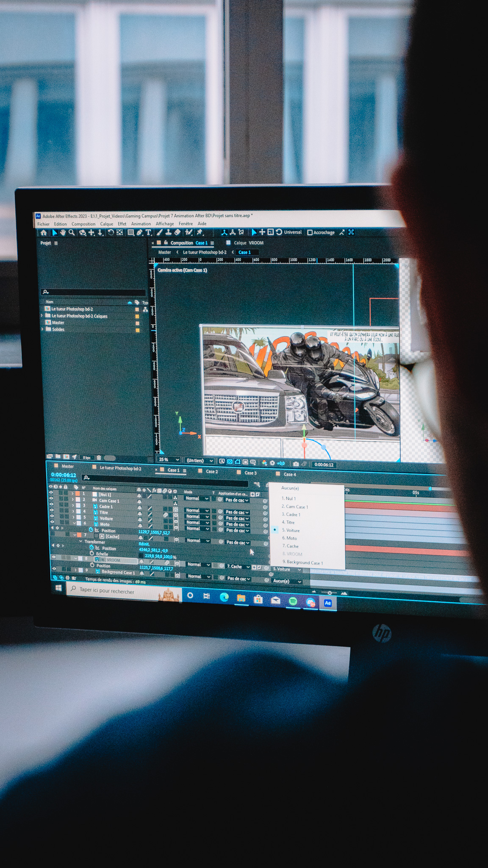Collapse the Transformer property group
This screenshot has width=488, height=868.
[80, 541]
